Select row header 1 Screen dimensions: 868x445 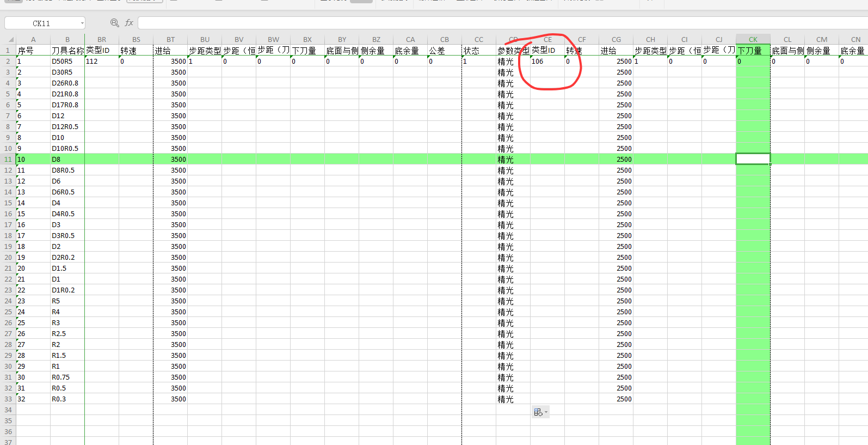(x=8, y=50)
